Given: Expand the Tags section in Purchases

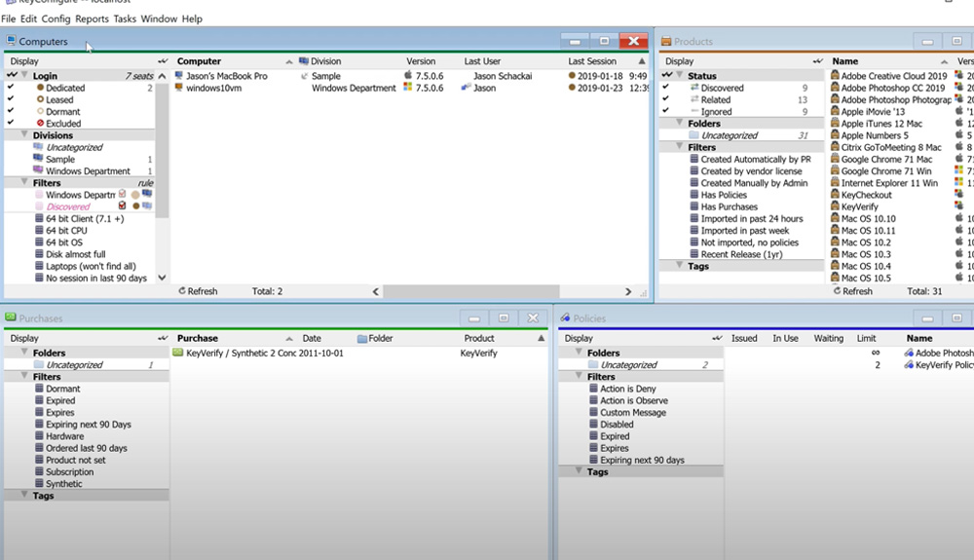Looking at the screenshot, I should [25, 495].
